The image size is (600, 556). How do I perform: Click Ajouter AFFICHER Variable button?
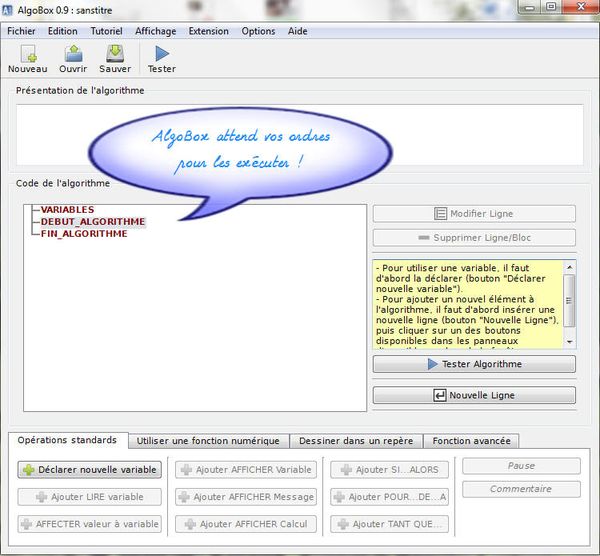pyautogui.click(x=246, y=470)
